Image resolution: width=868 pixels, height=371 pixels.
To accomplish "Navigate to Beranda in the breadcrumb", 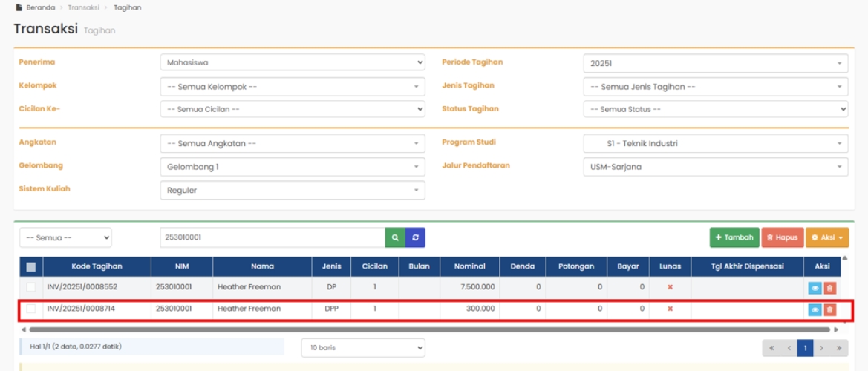I will point(40,7).
